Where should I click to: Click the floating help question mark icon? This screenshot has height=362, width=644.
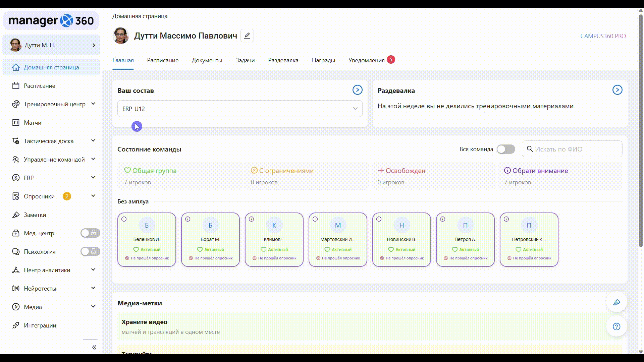[616, 326]
